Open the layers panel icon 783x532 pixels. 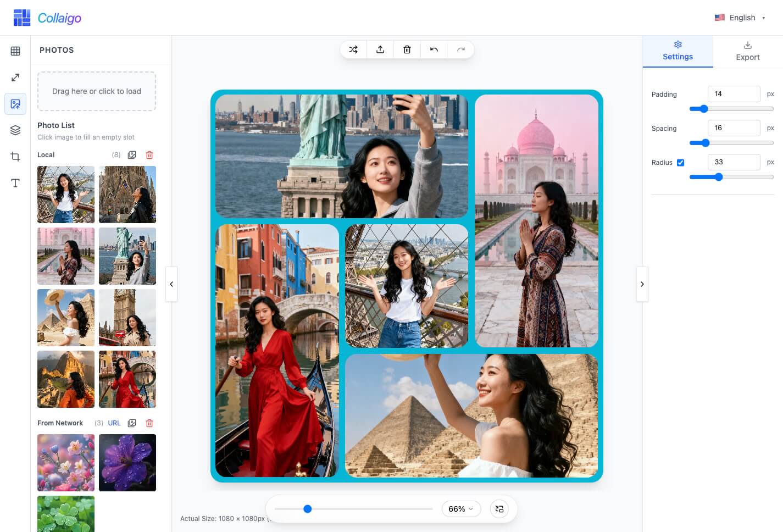[15, 130]
